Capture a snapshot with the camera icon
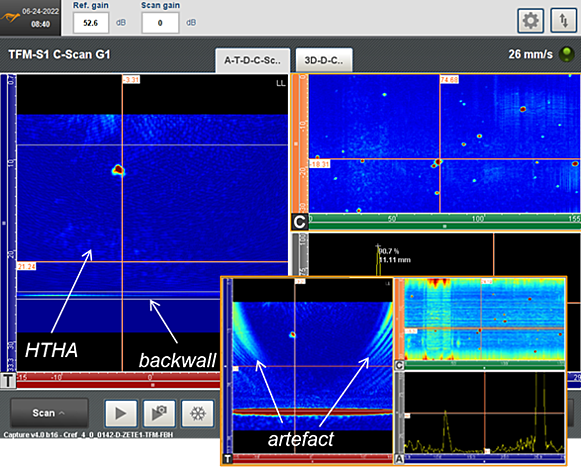Image resolution: width=581 pixels, height=467 pixels. [x=159, y=413]
